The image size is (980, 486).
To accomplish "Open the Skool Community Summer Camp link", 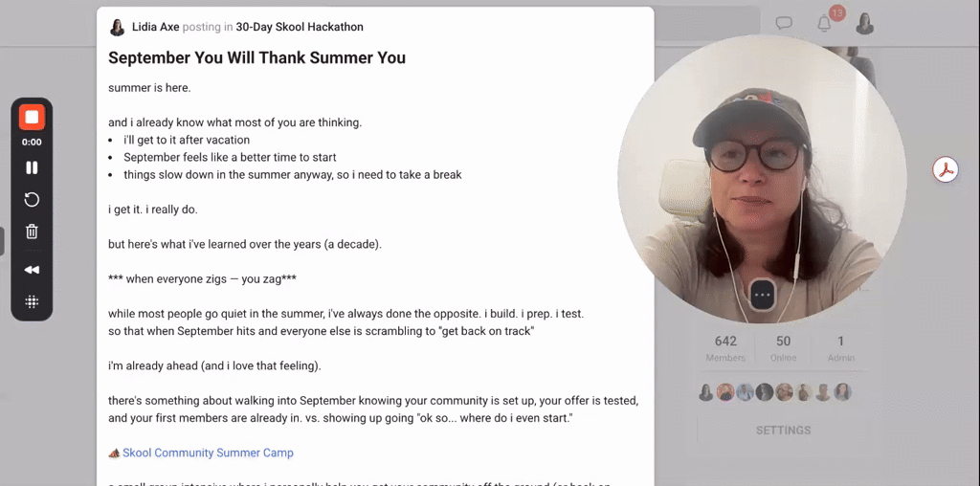I will click(x=208, y=453).
